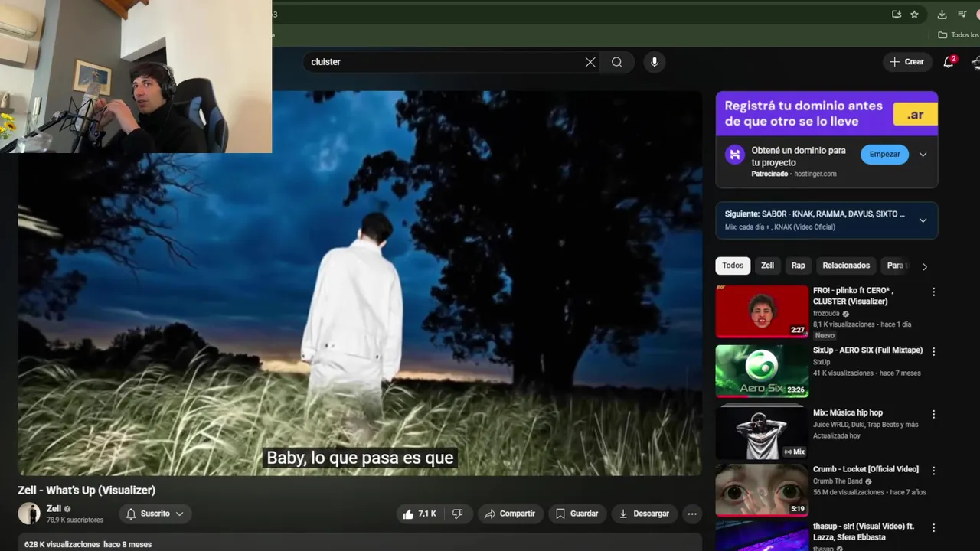Select the Todos filter chip

pyautogui.click(x=733, y=266)
